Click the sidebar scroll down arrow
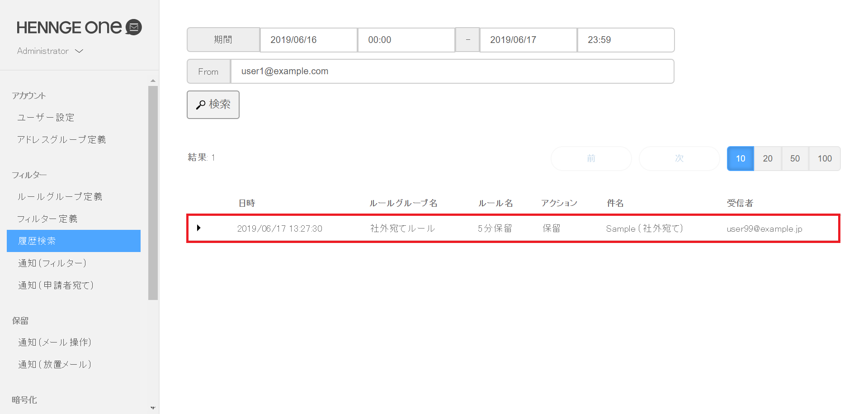Viewport: 868px width, 414px height. 153,408
